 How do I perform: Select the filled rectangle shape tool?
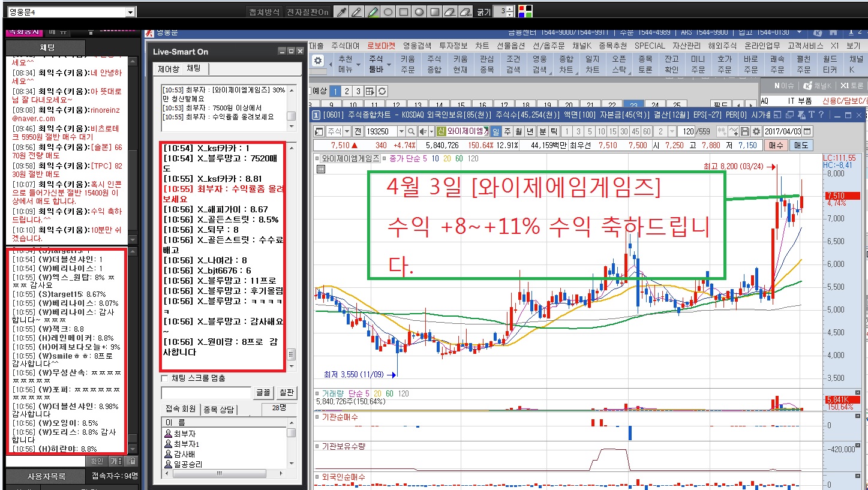[x=434, y=12]
